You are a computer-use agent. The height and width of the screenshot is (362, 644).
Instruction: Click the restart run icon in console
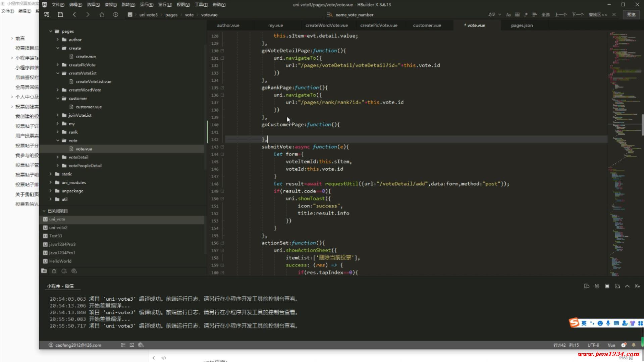click(597, 286)
